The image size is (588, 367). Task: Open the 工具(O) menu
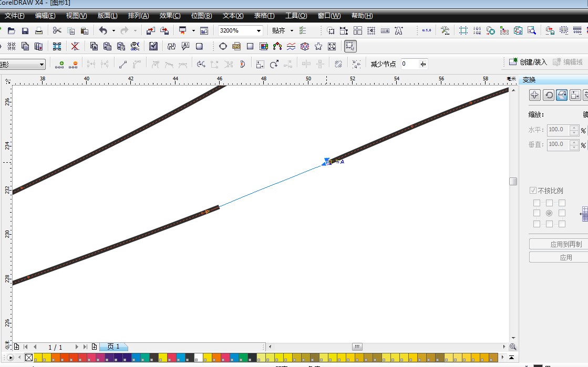(x=296, y=16)
